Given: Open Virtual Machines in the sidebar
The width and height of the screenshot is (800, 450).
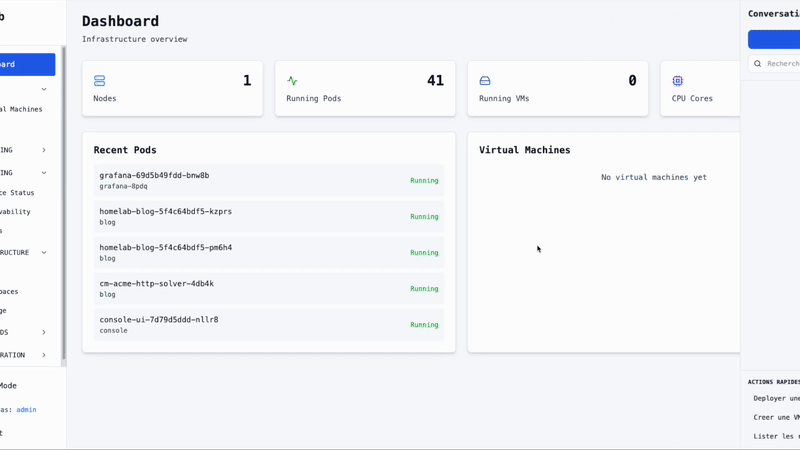Looking at the screenshot, I should (x=22, y=109).
